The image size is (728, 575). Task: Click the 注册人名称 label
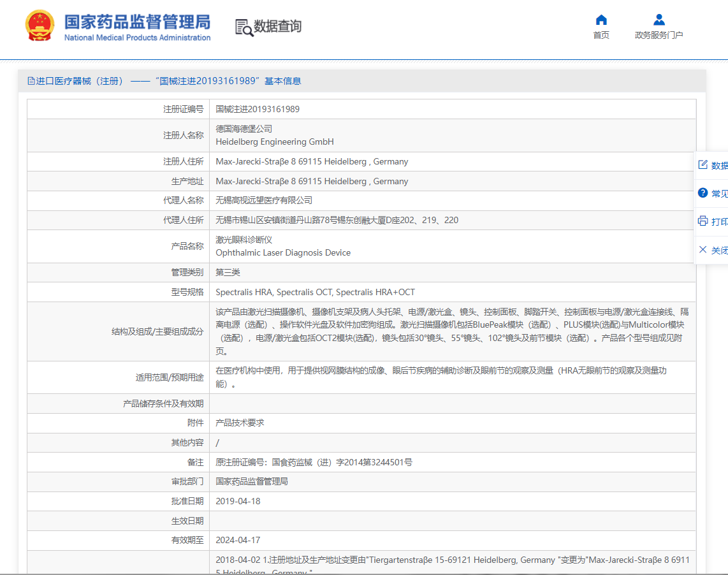click(183, 135)
